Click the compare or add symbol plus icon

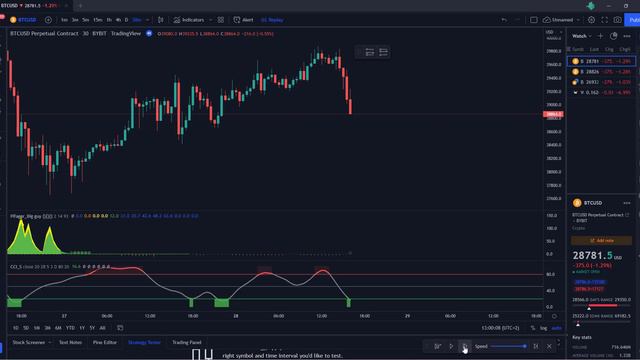(48, 20)
